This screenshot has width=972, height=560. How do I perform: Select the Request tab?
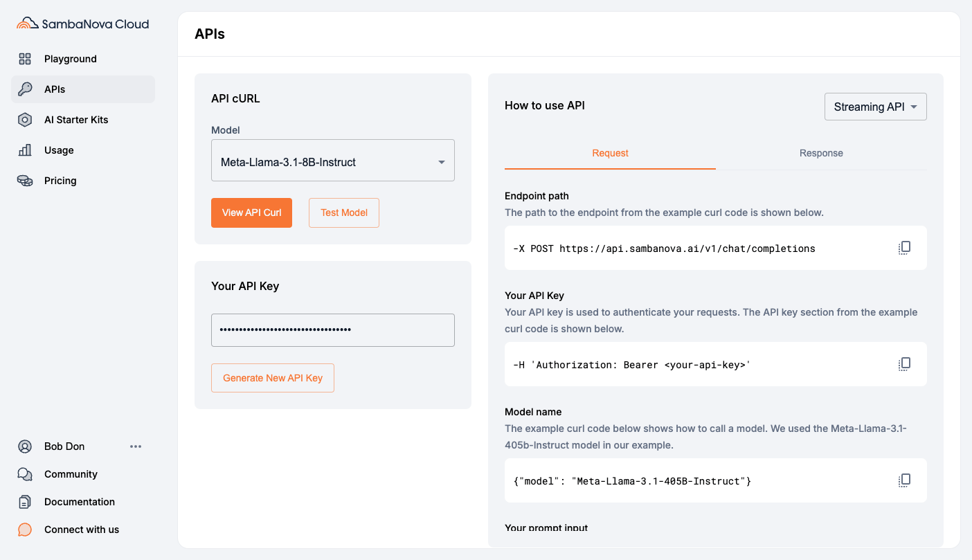coord(609,153)
